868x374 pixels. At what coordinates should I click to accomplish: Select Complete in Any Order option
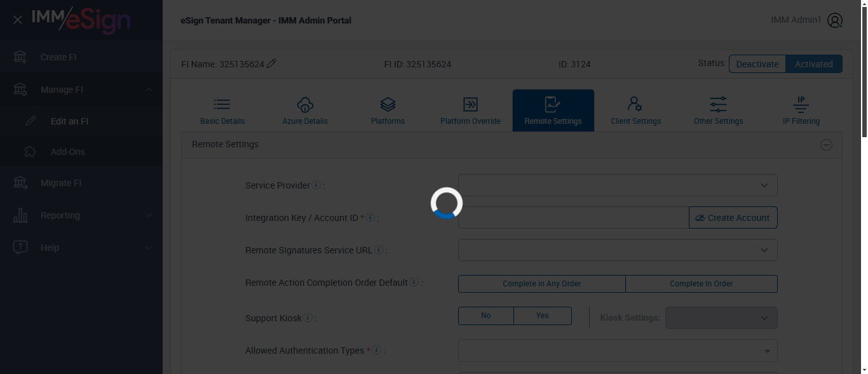[542, 284]
